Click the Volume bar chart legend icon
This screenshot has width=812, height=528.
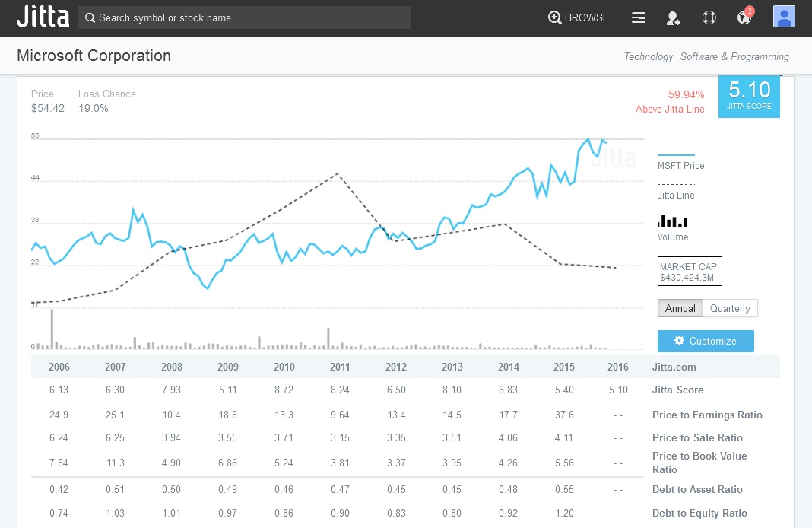(672, 221)
